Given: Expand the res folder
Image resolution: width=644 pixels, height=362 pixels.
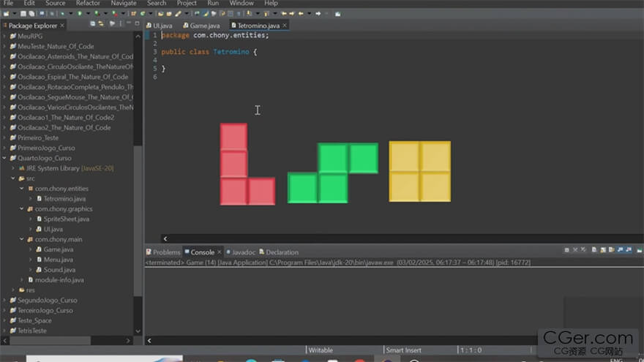Looking at the screenshot, I should point(13,290).
